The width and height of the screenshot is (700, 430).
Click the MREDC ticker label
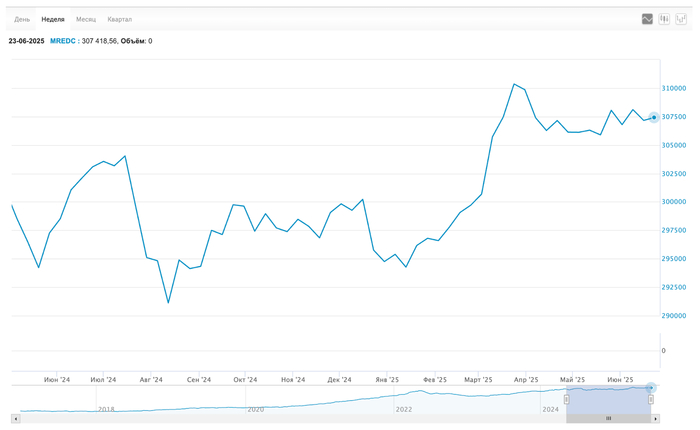pyautogui.click(x=62, y=41)
